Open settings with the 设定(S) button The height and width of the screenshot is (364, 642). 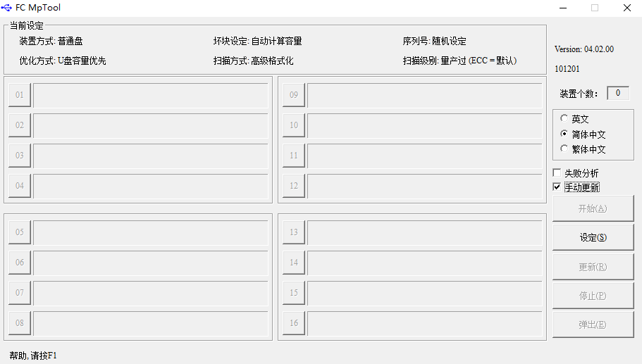pyautogui.click(x=593, y=237)
